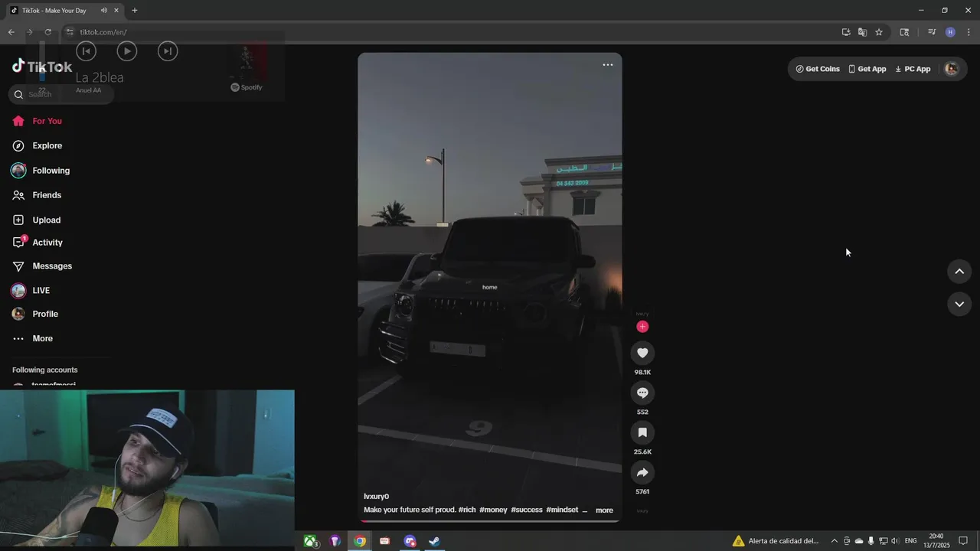Image resolution: width=980 pixels, height=551 pixels.
Task: Expand the caption with the 'more' link
Action: (604, 510)
